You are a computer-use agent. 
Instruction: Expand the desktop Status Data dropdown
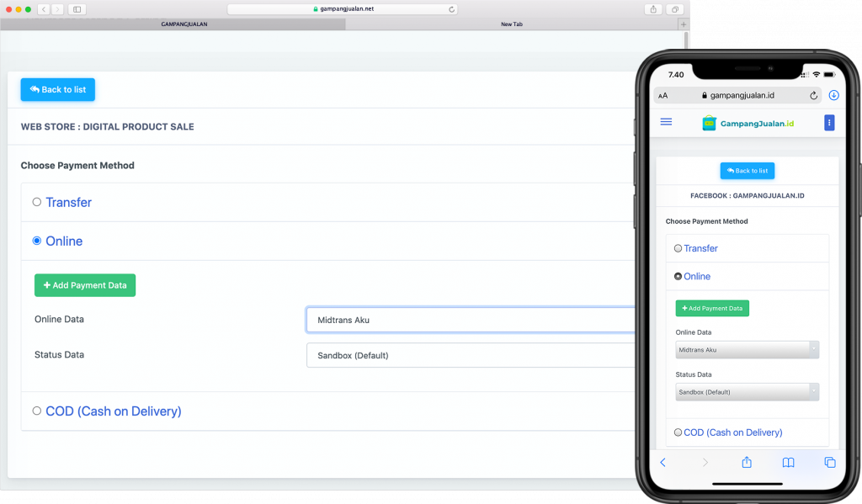[x=470, y=355]
